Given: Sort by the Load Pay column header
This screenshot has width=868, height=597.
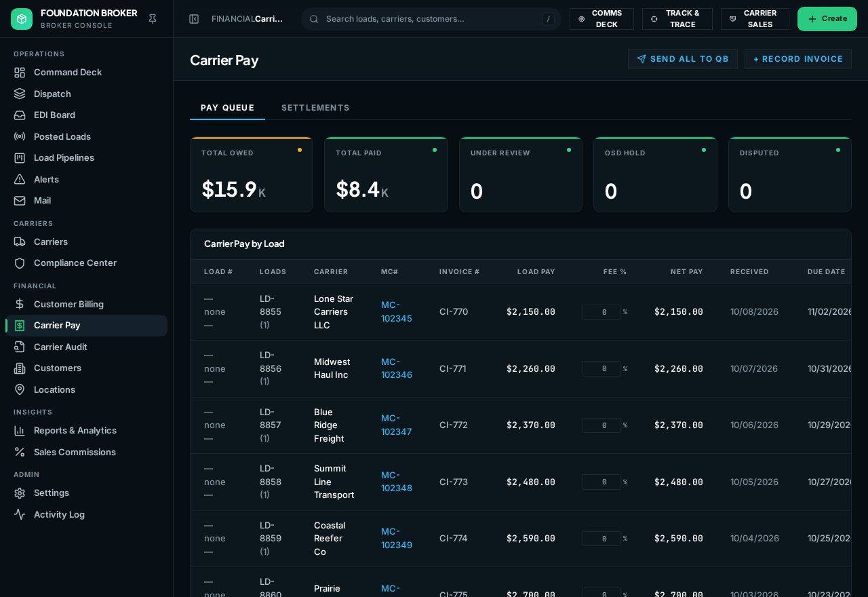Looking at the screenshot, I should click(536, 271).
